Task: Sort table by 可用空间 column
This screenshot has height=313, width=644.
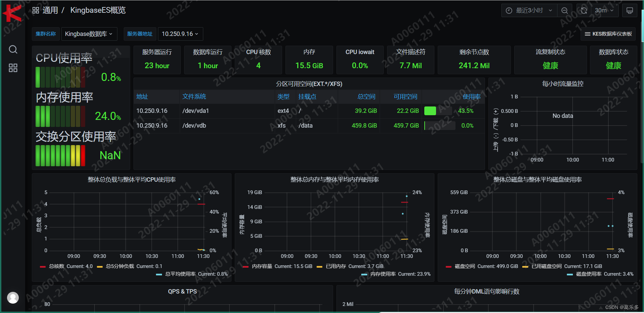Action: (x=405, y=97)
